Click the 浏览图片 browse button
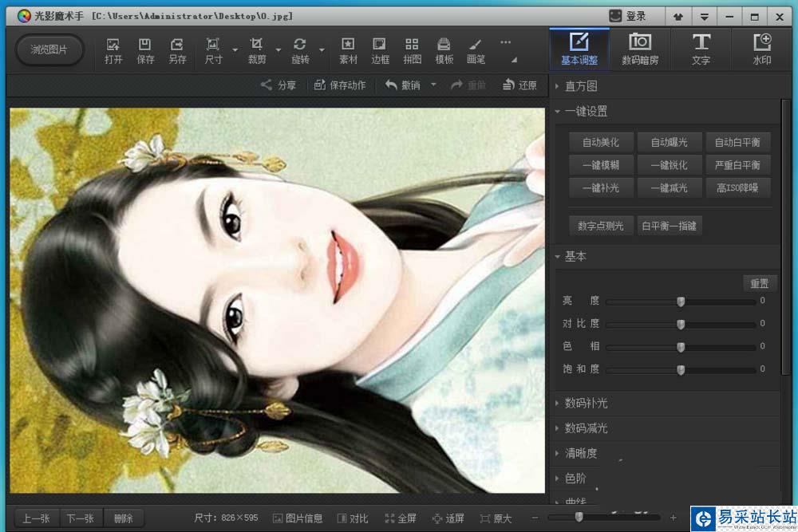The image size is (798, 532). pyautogui.click(x=49, y=49)
